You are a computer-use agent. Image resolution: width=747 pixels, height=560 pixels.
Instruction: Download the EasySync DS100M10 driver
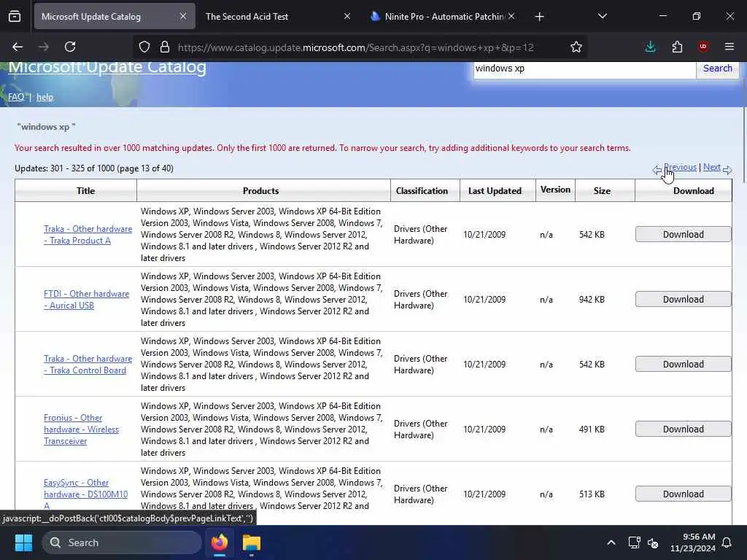[683, 494]
